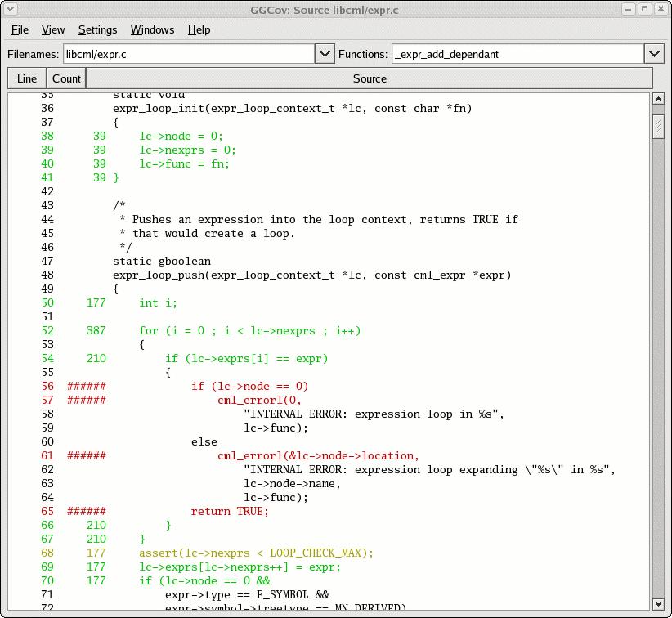
Task: Expand the Functions dropdown arrow
Action: point(654,54)
